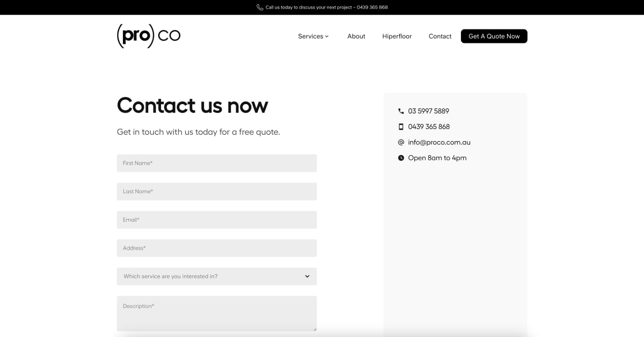
Task: Click the clock icon next to opening hours
Action: (x=401, y=158)
